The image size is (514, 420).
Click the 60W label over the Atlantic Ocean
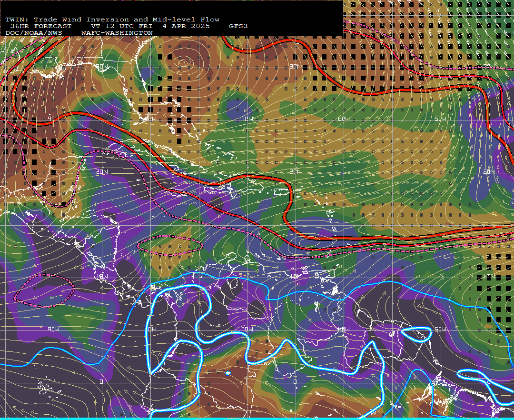click(344, 119)
